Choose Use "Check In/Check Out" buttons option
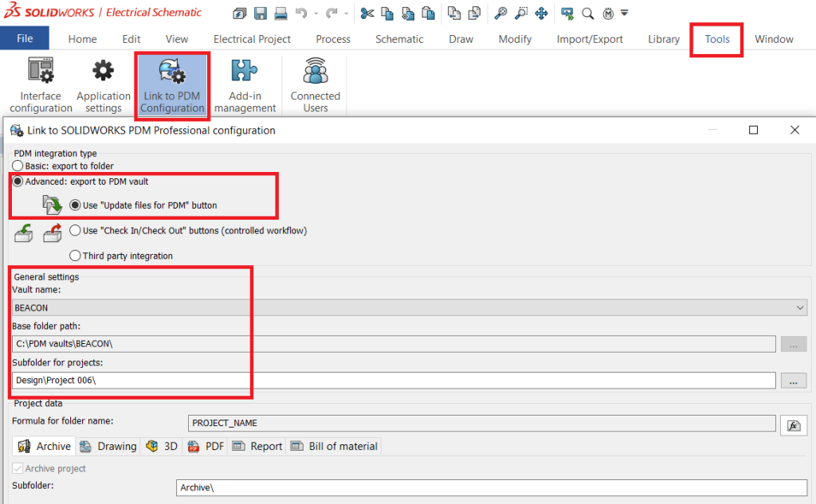 point(75,230)
